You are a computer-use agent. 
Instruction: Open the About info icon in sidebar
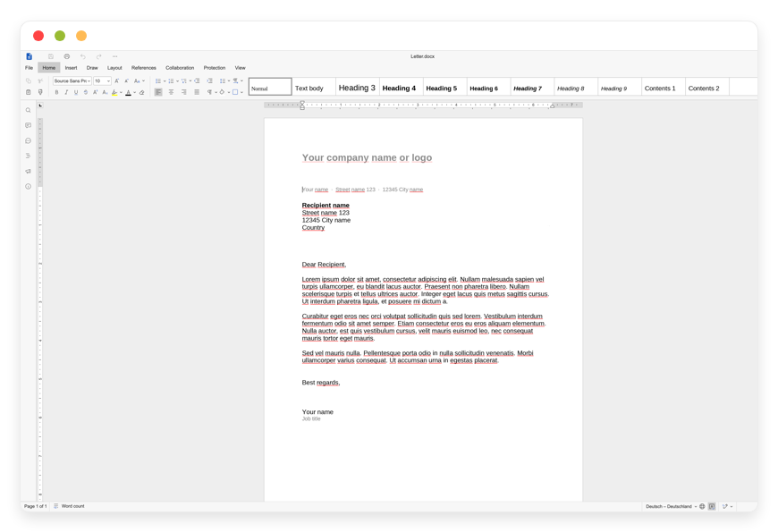click(29, 187)
